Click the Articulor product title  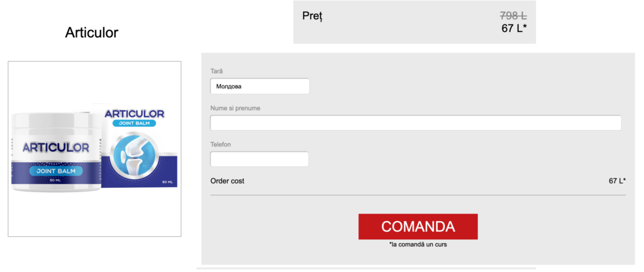point(92,33)
